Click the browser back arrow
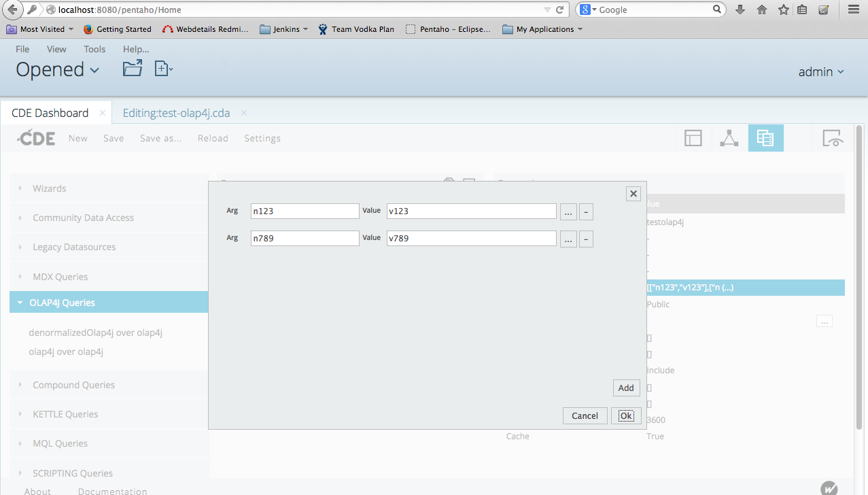The image size is (868, 495). [12, 10]
